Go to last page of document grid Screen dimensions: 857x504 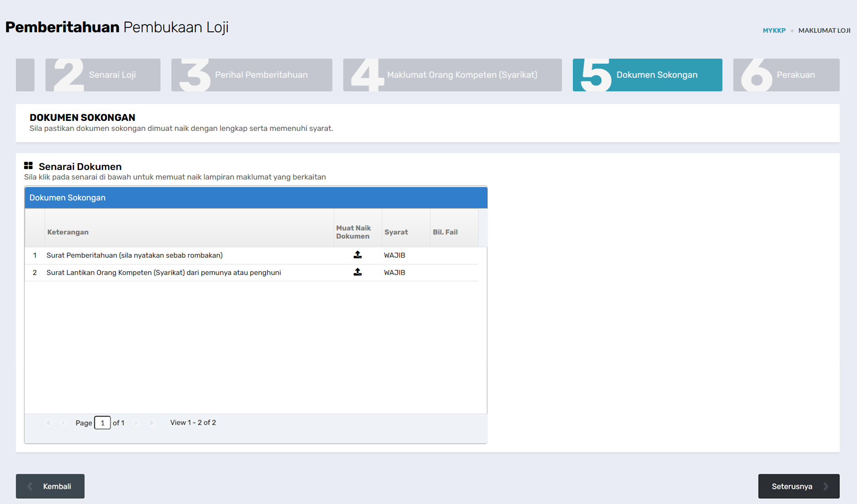tap(151, 423)
